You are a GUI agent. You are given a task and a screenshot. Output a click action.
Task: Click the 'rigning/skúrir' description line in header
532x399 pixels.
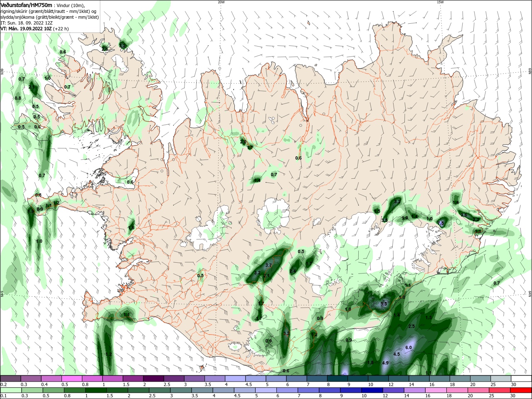[x=49, y=11]
